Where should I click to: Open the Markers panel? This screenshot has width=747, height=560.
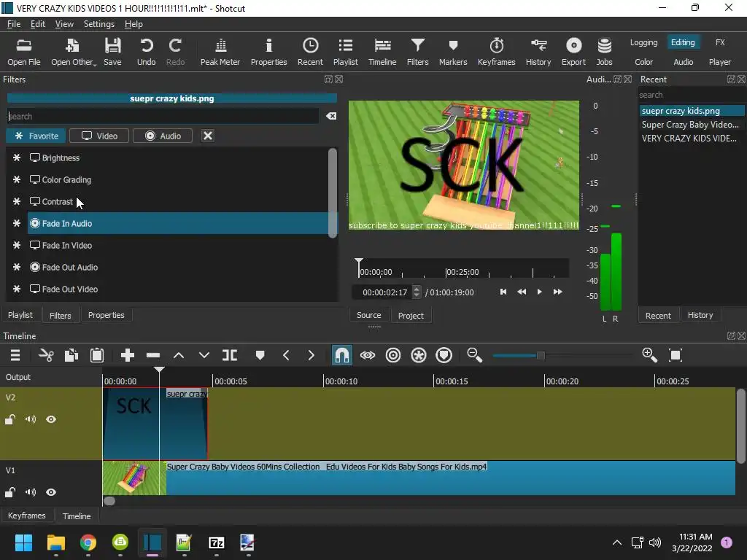[453, 52]
